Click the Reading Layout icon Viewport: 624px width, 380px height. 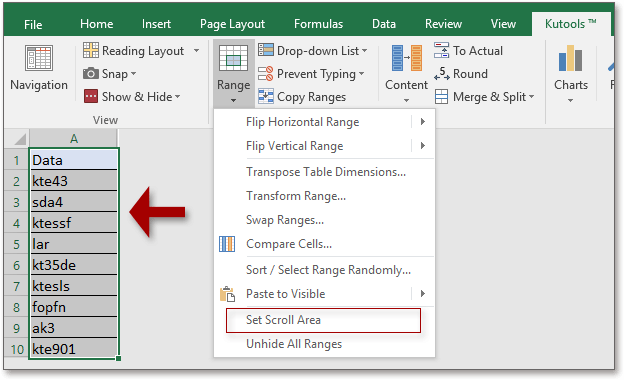click(x=91, y=50)
